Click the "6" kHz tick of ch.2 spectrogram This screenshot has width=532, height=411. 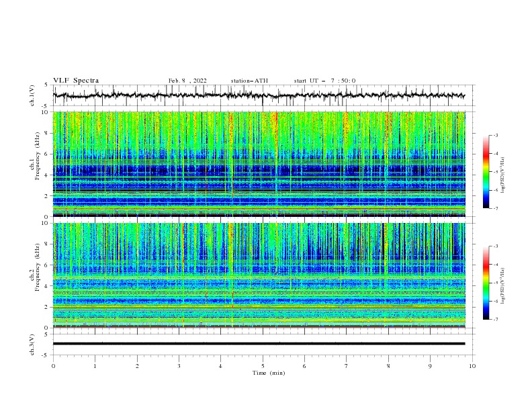47,265
